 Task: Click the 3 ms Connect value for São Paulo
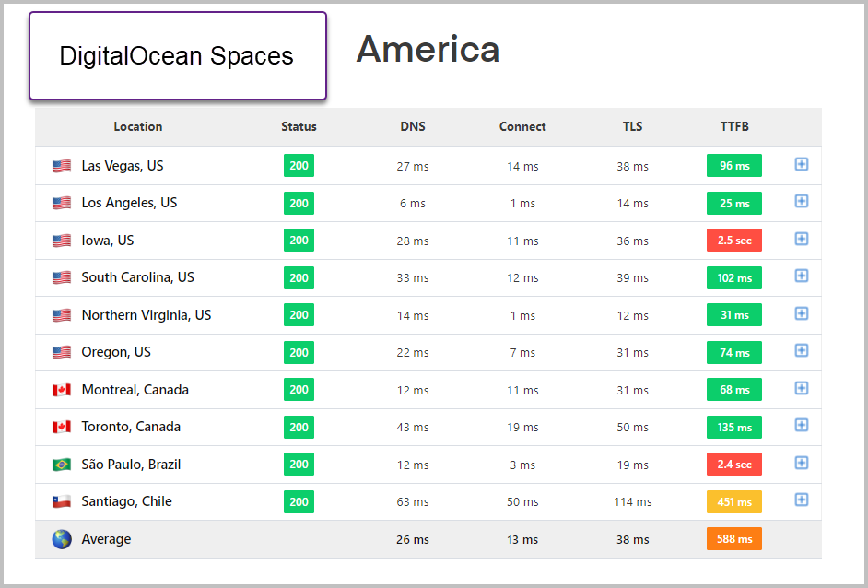[x=522, y=465]
